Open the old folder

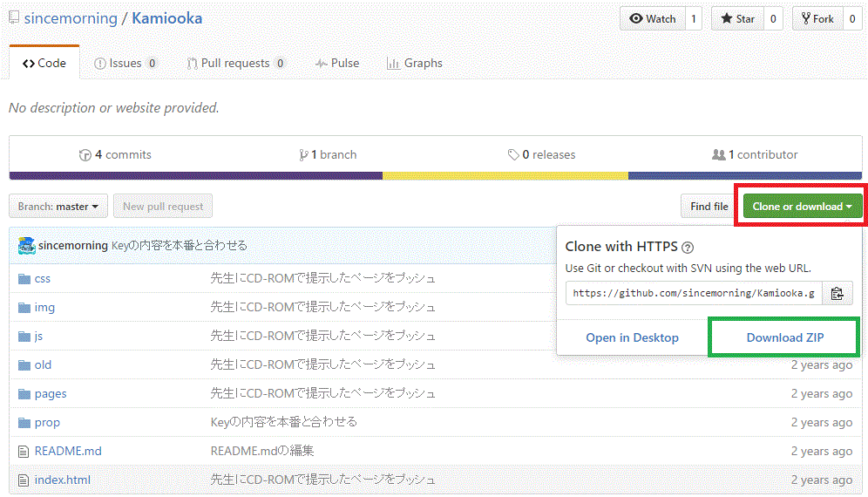tap(43, 365)
